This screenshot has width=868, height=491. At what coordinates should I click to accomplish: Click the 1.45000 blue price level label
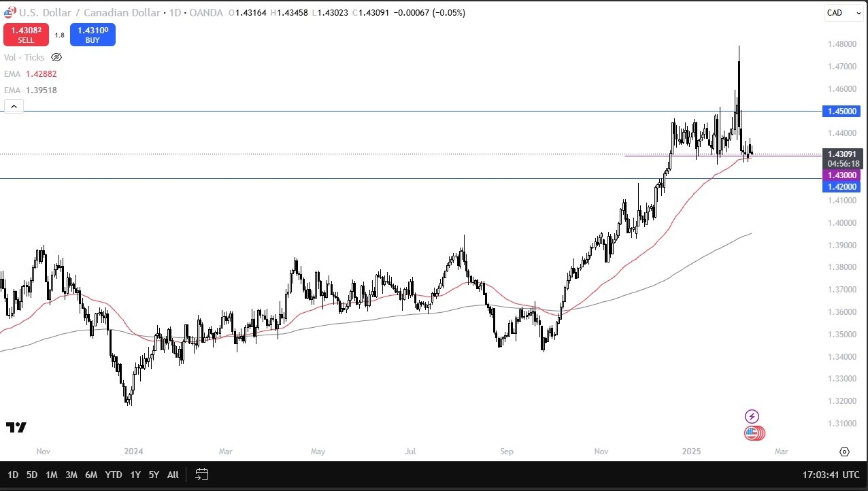[x=841, y=111]
